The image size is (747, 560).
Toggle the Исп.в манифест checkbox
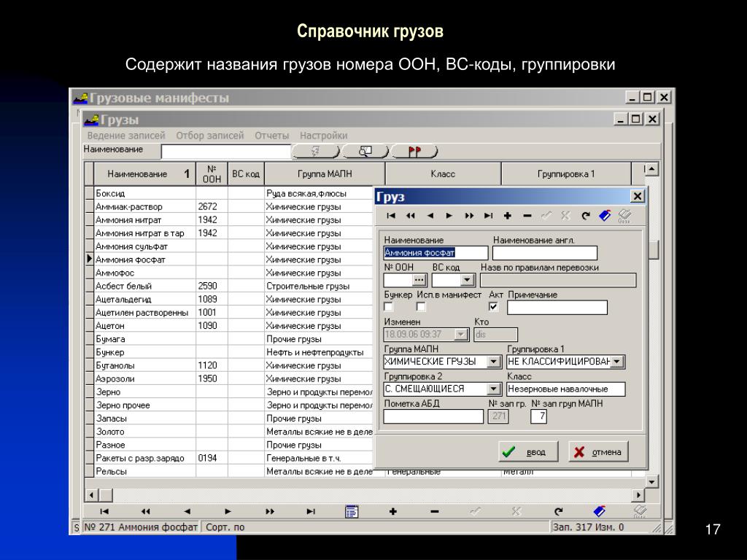pyautogui.click(x=421, y=307)
